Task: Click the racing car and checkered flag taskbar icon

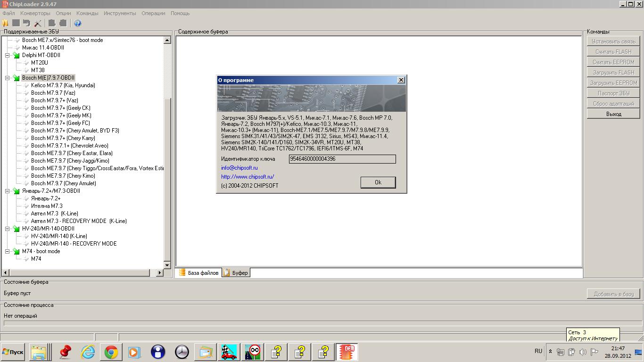Action: [230, 352]
